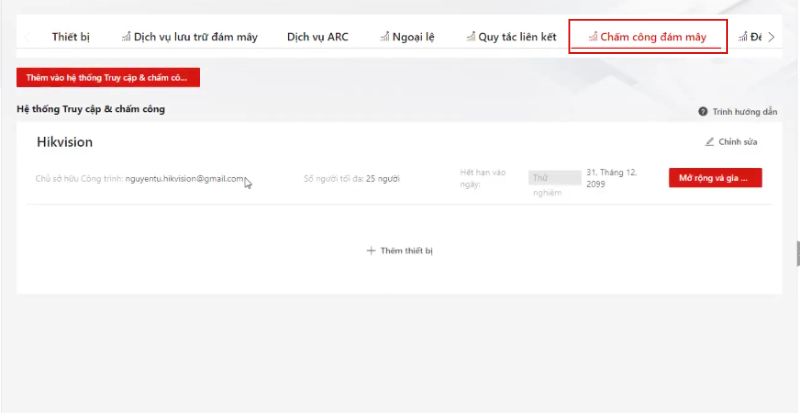The height and width of the screenshot is (420, 800).
Task: Go back with the left tab chevron
Action: 27,37
